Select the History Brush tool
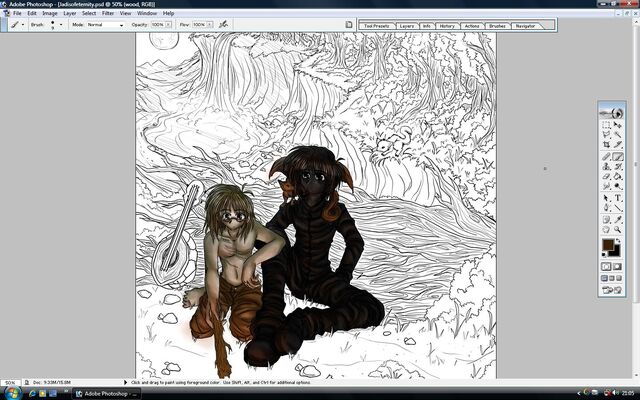Image resolution: width=640 pixels, height=400 pixels. (x=618, y=166)
